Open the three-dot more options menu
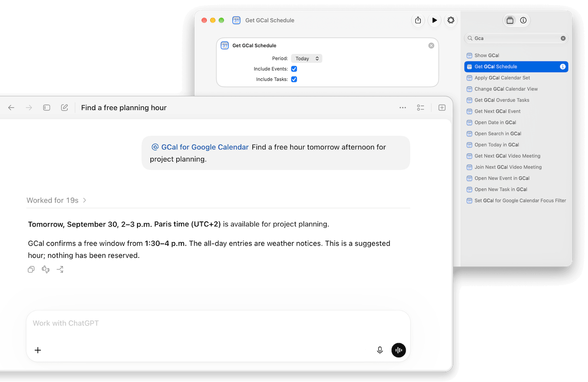This screenshot has height=382, width=588. (403, 108)
